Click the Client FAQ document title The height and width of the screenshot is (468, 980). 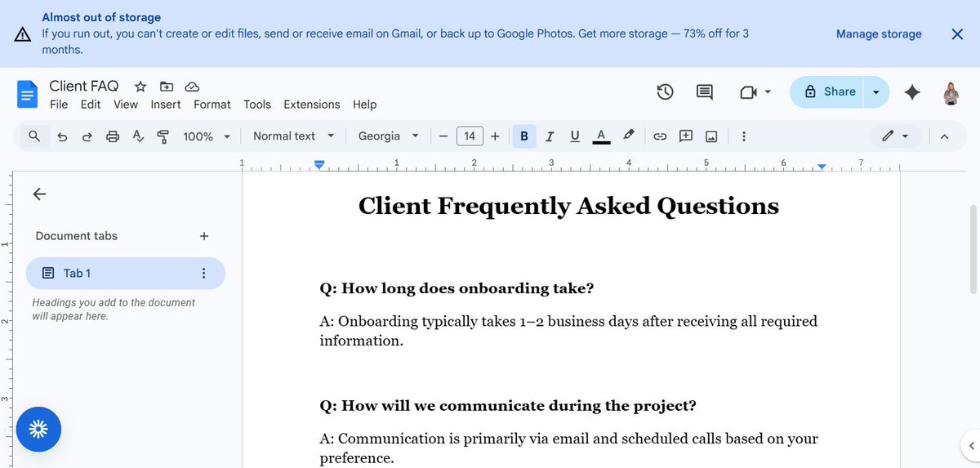coord(84,86)
